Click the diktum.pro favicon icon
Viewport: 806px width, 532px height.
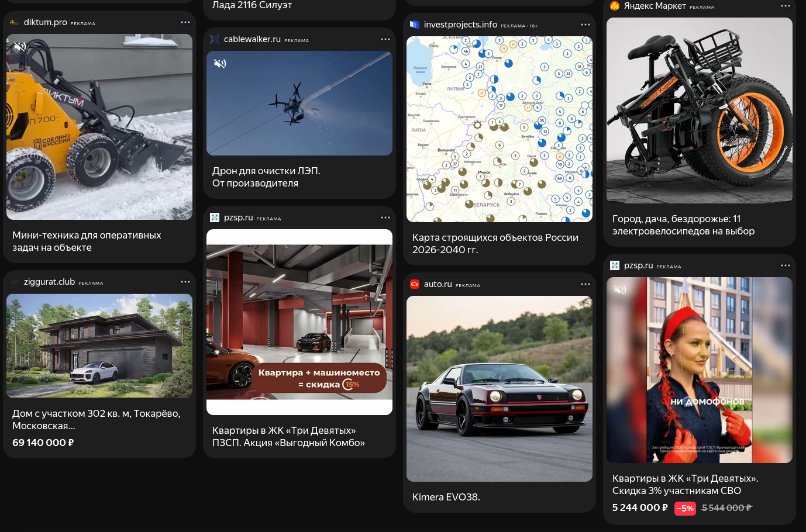[x=15, y=22]
